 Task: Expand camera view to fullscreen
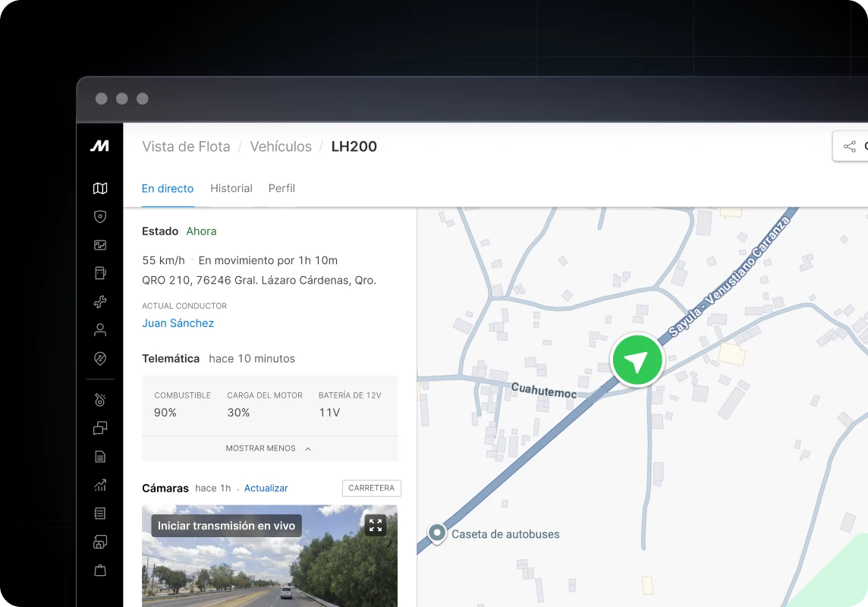pos(376,525)
